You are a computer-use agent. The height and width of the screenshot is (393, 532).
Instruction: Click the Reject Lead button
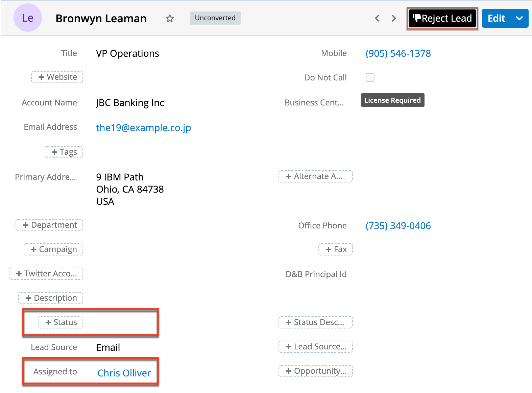(442, 18)
